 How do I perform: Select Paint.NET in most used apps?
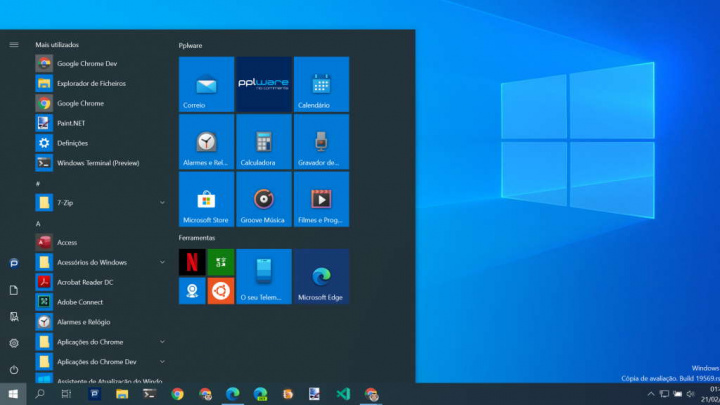click(x=71, y=123)
